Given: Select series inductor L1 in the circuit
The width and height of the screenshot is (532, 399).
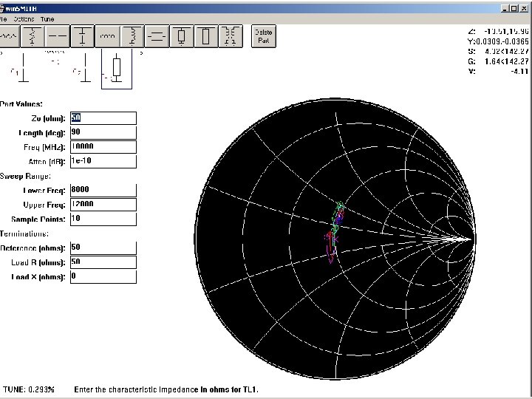Looking at the screenshot, I should [x=55, y=58].
